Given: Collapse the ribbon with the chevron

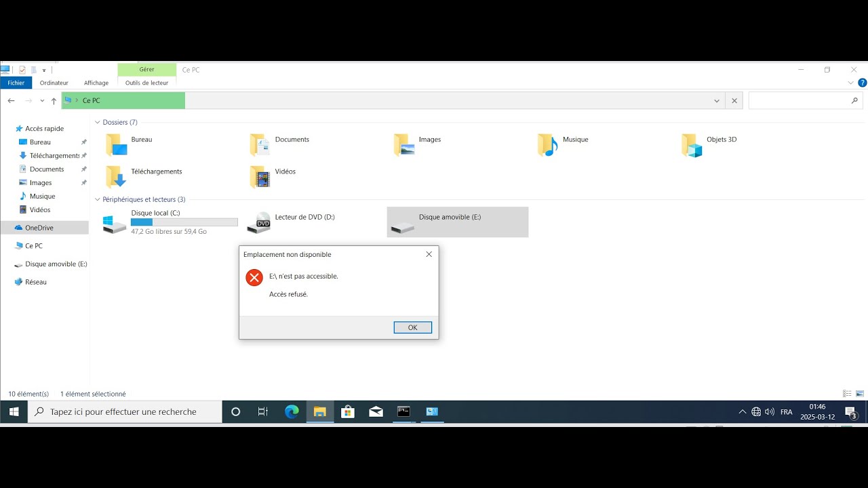Looking at the screenshot, I should (x=851, y=83).
